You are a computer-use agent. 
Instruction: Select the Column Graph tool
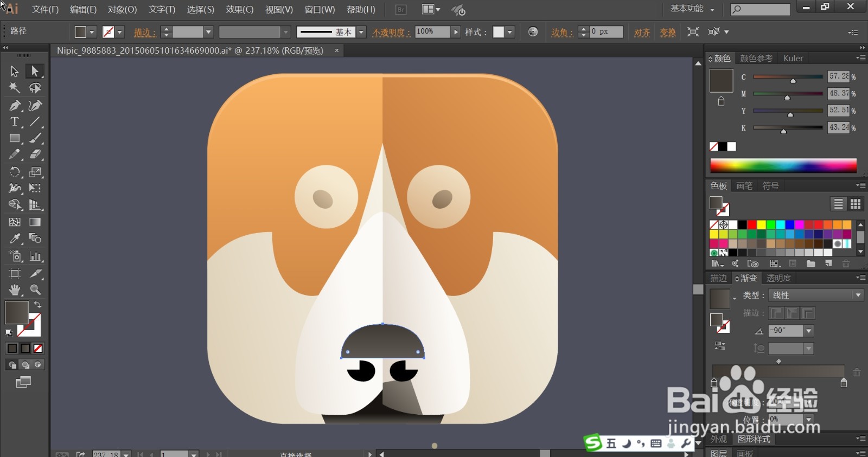tap(35, 256)
